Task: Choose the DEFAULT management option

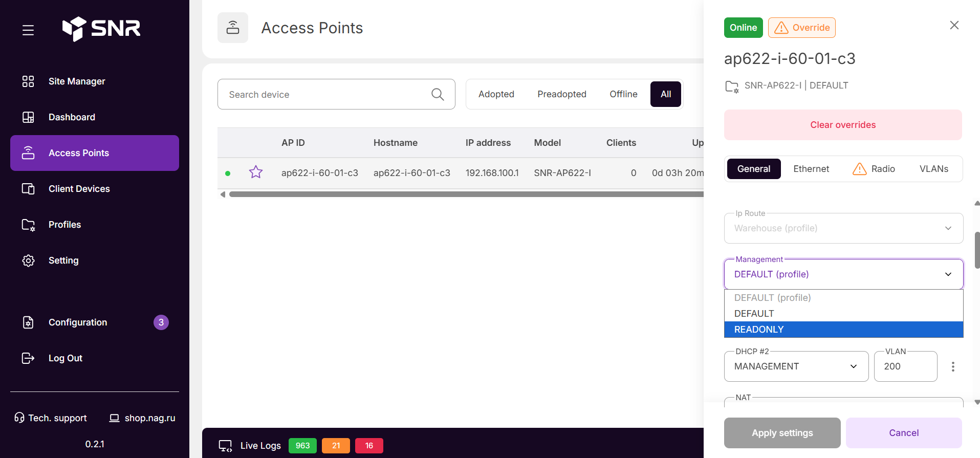Action: [843, 314]
